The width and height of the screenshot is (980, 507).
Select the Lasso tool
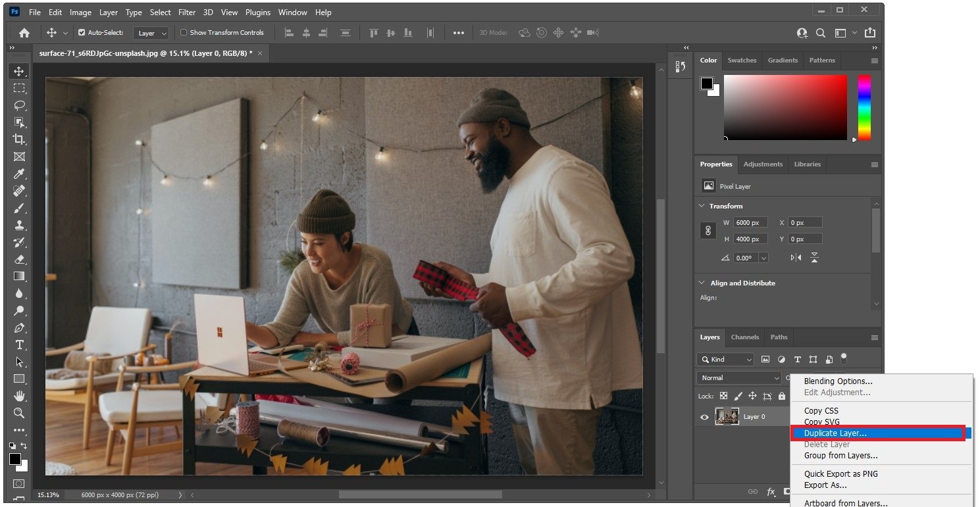point(19,105)
